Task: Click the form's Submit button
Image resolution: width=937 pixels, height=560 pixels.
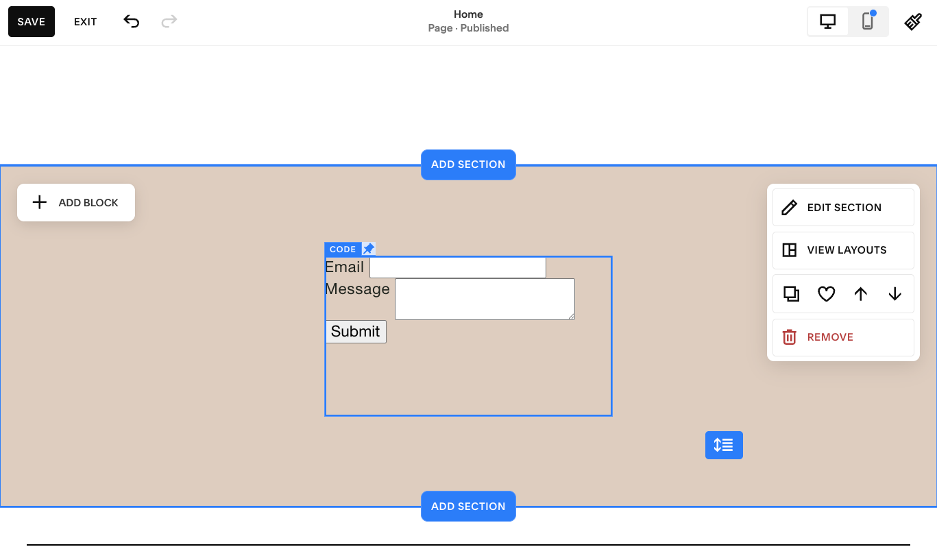Action: pyautogui.click(x=356, y=332)
